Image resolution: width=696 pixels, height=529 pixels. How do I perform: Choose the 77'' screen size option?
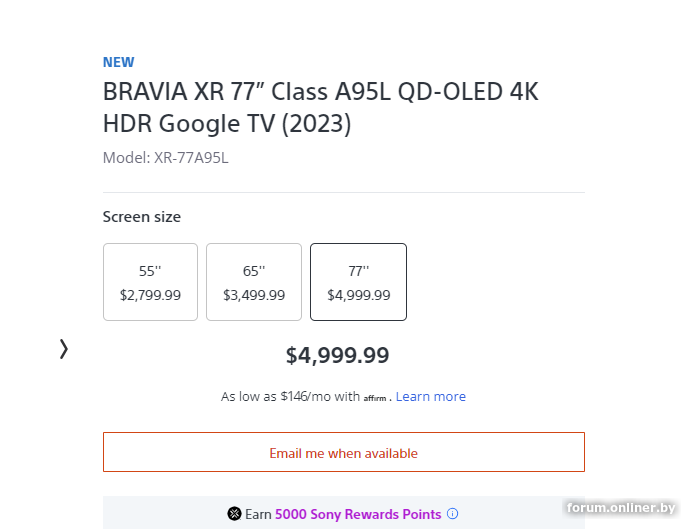(x=358, y=282)
